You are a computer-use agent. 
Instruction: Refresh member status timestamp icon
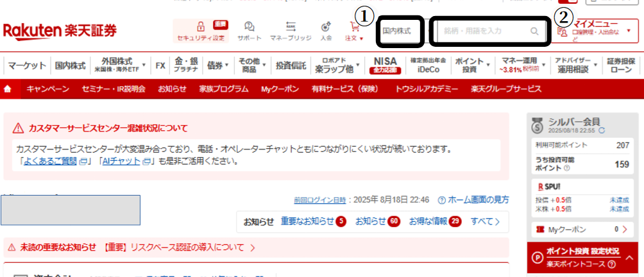pos(602,131)
